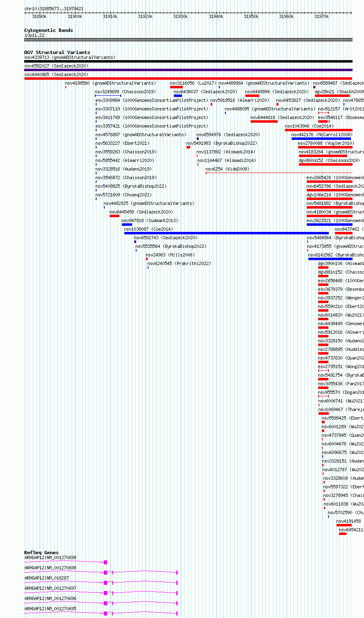The height and width of the screenshot is (618, 364).
Task: Select the black nsv4339713 variant bar
Action: 188,61
